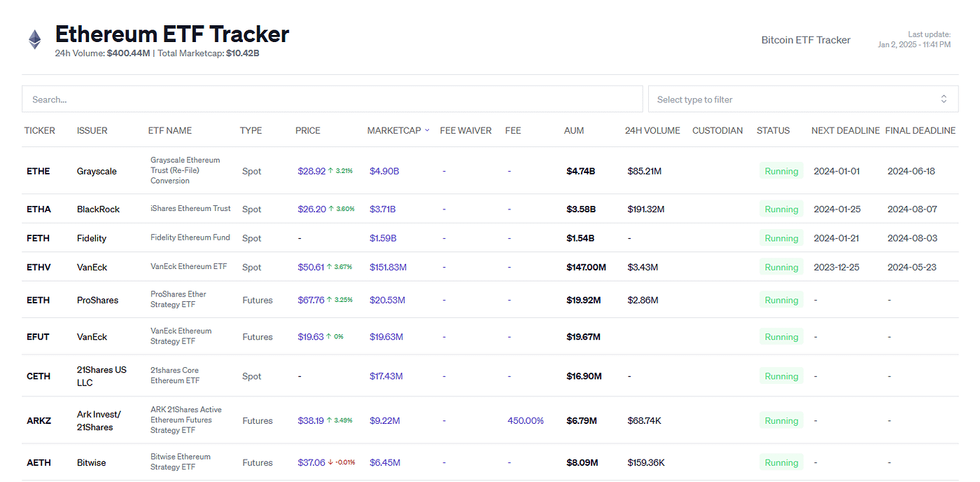
Task: Click the Ethereum diamond logo icon
Action: 34,39
